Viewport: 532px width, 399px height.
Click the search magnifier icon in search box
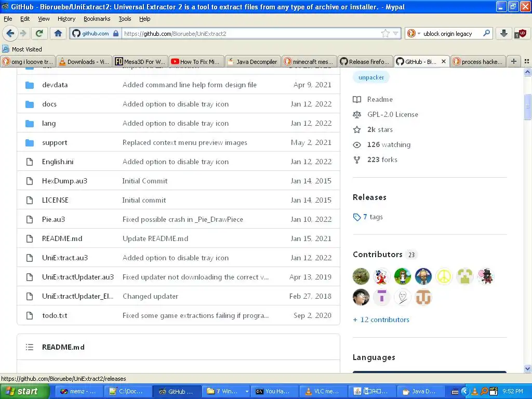click(x=486, y=33)
